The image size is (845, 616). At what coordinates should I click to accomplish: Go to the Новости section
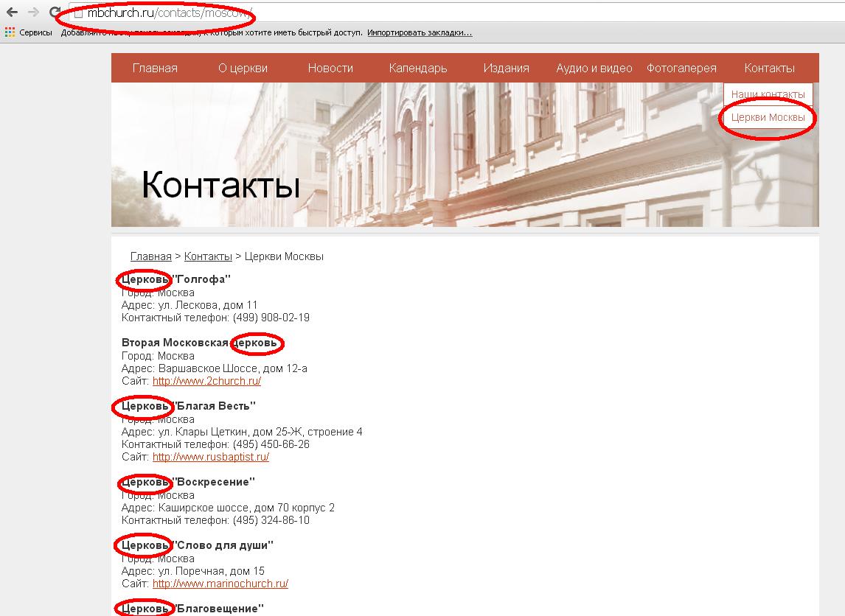[330, 68]
